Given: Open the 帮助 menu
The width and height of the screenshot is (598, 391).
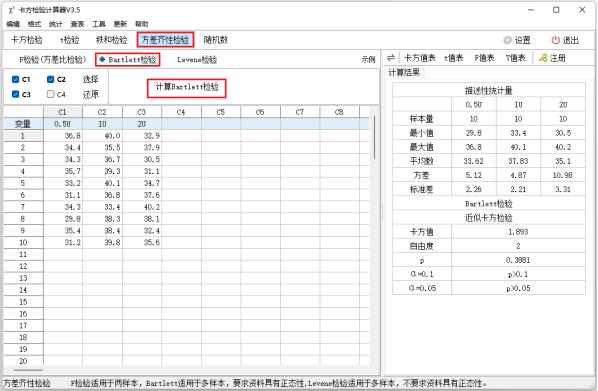Looking at the screenshot, I should pyautogui.click(x=141, y=24).
